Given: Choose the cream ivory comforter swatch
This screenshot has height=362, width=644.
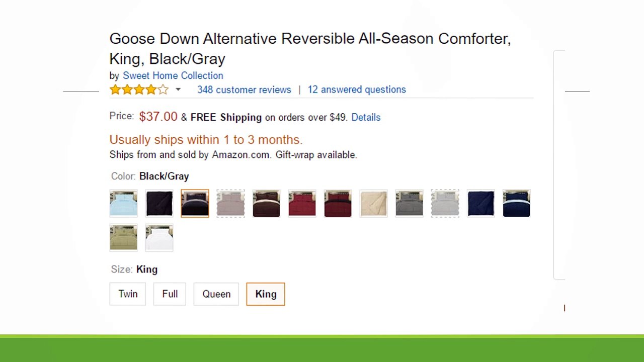Looking at the screenshot, I should point(373,204).
